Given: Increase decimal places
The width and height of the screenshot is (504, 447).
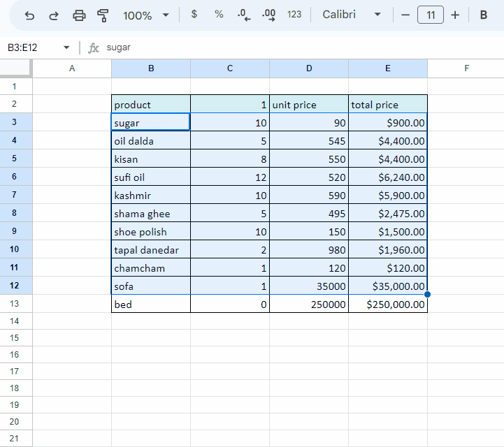Looking at the screenshot, I should click(x=268, y=15).
